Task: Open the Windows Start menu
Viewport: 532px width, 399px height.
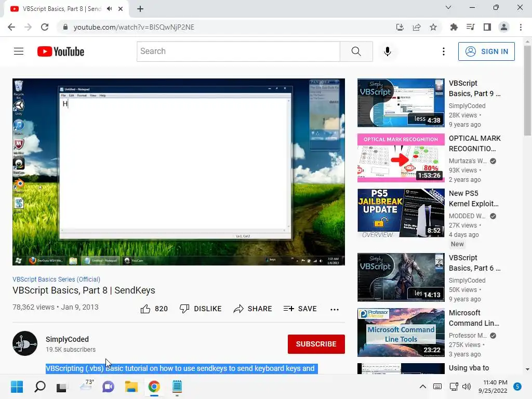Action: 17,387
